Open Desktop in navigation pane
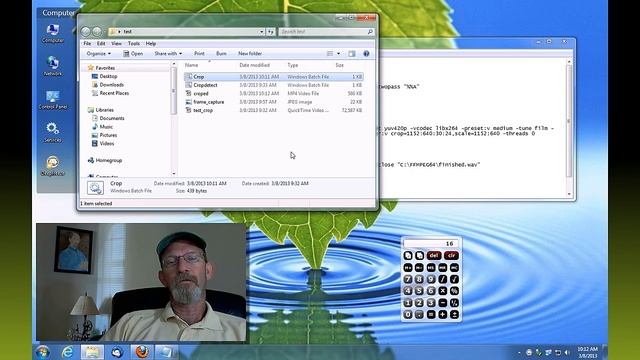Viewport: 640px width, 360px height. click(x=108, y=76)
